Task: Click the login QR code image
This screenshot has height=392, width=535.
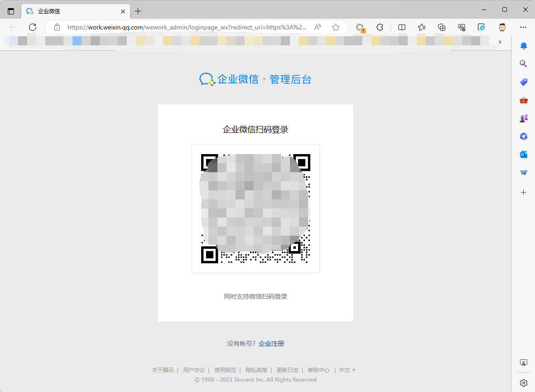Action: click(255, 208)
